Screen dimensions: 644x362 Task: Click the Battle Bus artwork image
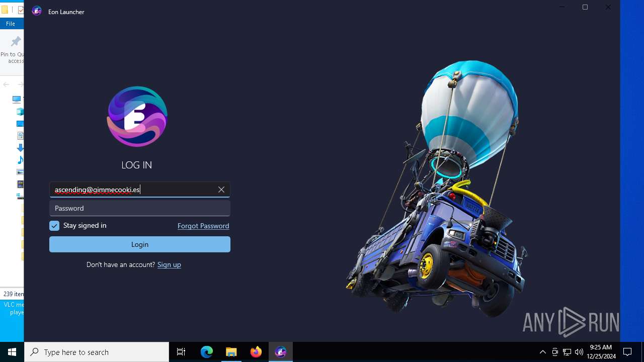(436, 189)
